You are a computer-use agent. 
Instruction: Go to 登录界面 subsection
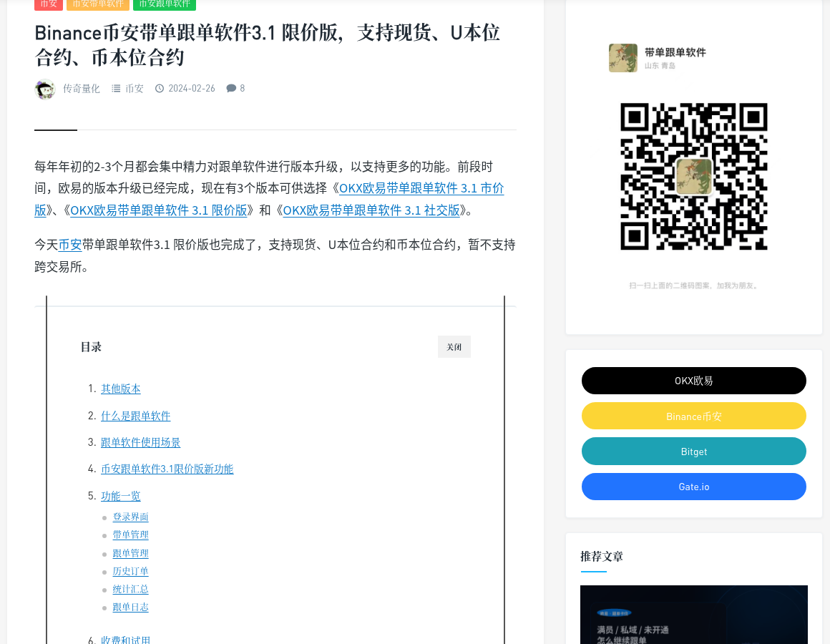(x=131, y=517)
